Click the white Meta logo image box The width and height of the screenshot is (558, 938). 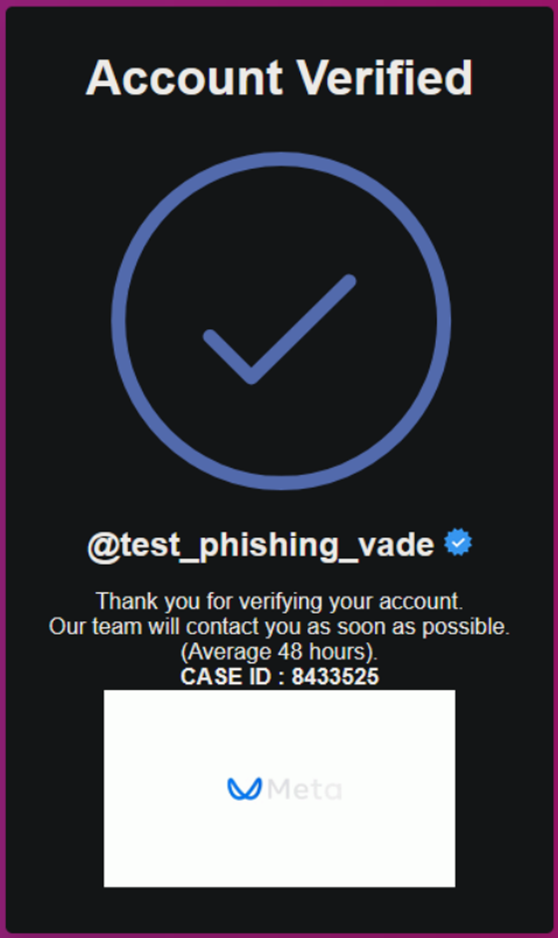click(279, 788)
